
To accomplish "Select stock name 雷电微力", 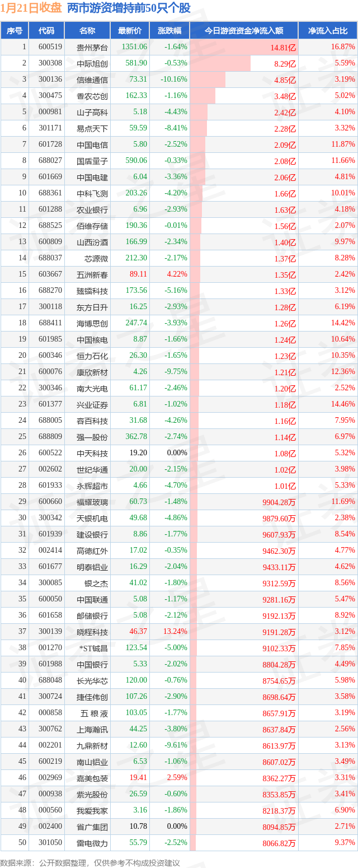I will point(92,843).
